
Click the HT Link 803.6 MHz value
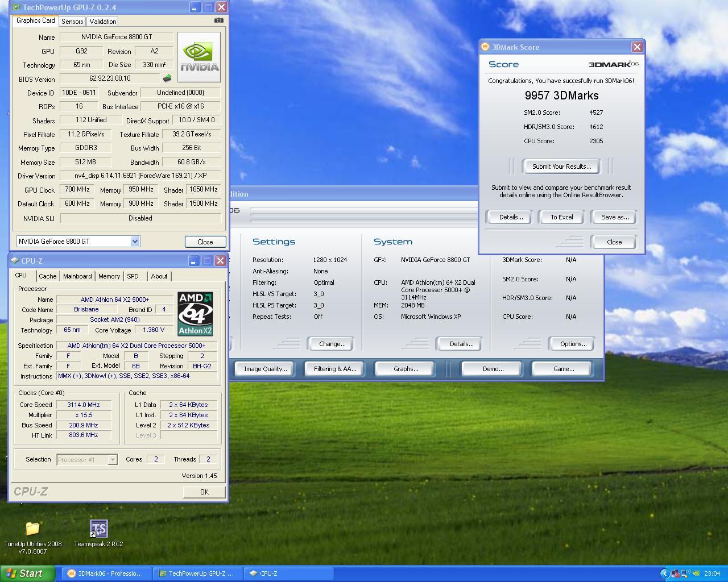click(x=84, y=435)
